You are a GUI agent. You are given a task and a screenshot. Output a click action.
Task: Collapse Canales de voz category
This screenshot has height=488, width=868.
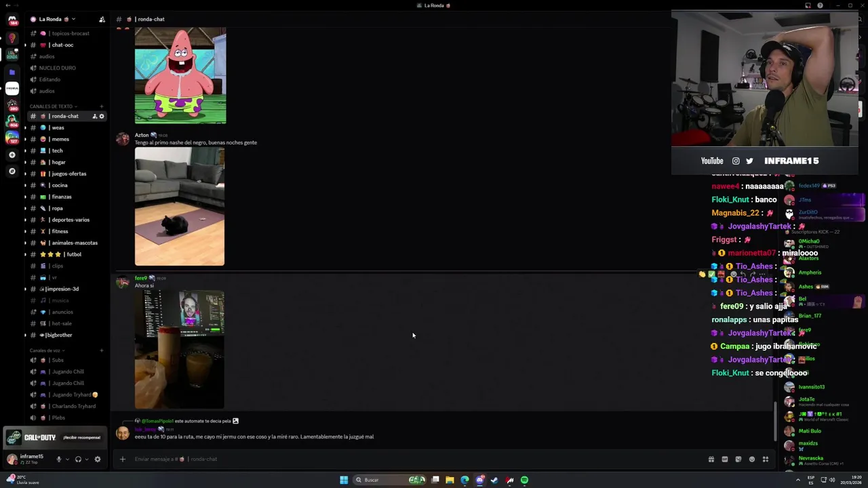point(47,350)
